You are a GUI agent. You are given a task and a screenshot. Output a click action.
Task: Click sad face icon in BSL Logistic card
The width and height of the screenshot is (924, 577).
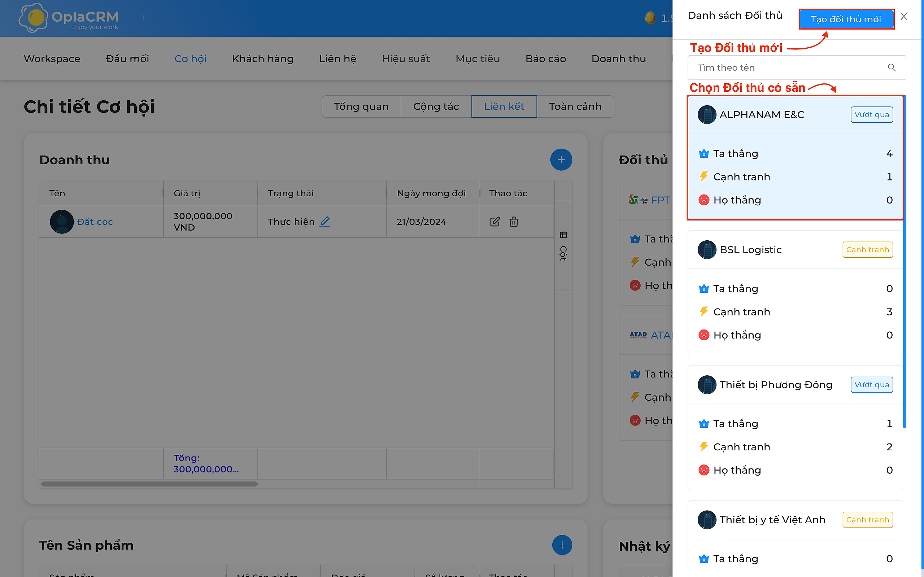(704, 335)
